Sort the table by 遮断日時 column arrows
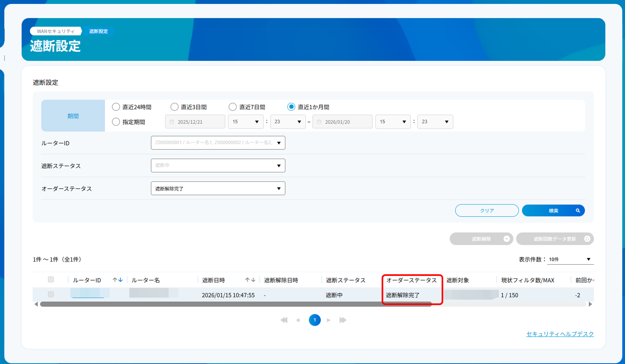 click(x=250, y=280)
